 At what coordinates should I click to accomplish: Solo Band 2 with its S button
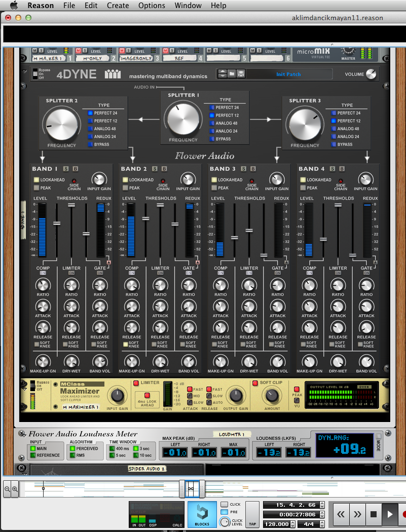(x=155, y=169)
